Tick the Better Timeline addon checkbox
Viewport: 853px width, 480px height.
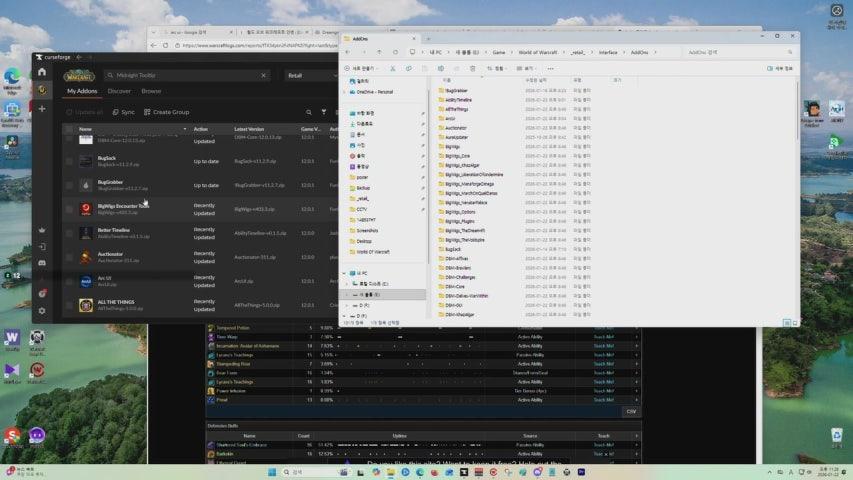tap(69, 233)
